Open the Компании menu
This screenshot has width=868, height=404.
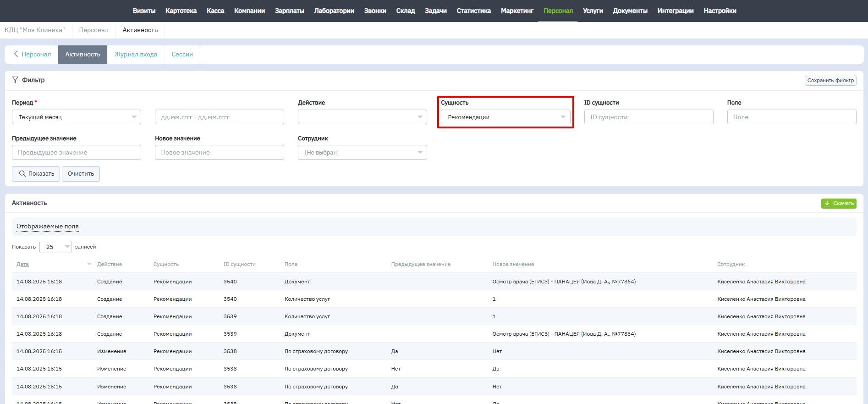[249, 11]
